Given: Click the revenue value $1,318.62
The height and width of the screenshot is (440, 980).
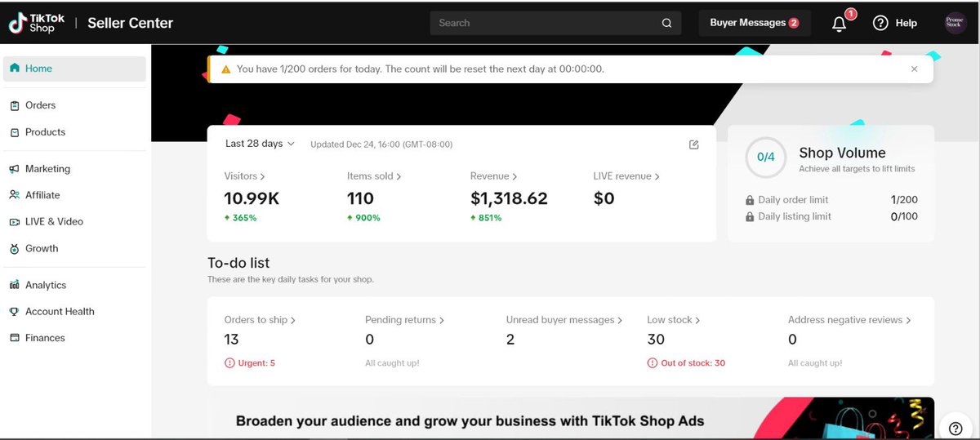Looking at the screenshot, I should (509, 198).
